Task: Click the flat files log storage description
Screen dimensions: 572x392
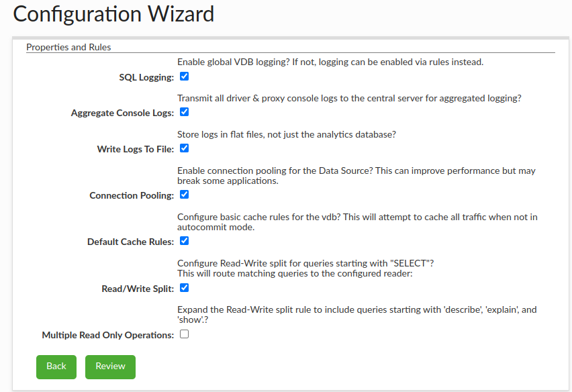Action: click(287, 134)
